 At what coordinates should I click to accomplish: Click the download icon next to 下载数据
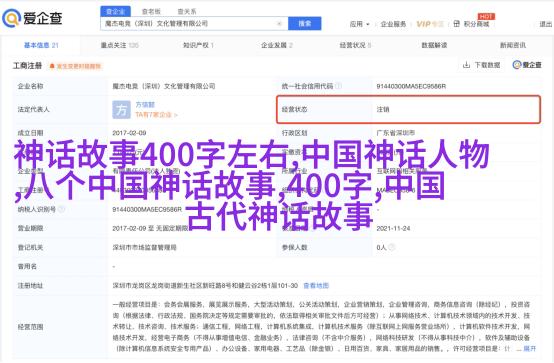click(466, 65)
